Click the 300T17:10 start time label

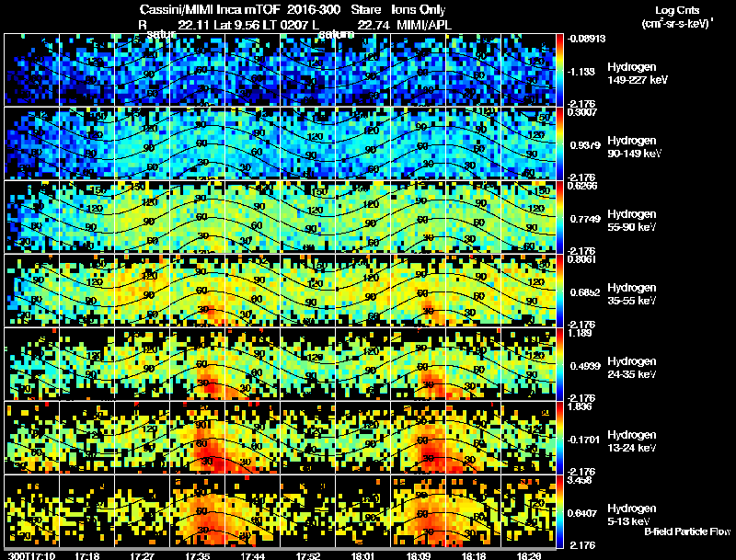tap(31, 555)
